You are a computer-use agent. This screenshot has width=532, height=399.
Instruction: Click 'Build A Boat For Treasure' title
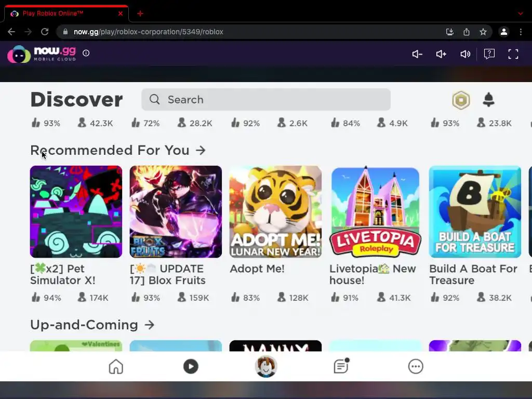coord(473,274)
